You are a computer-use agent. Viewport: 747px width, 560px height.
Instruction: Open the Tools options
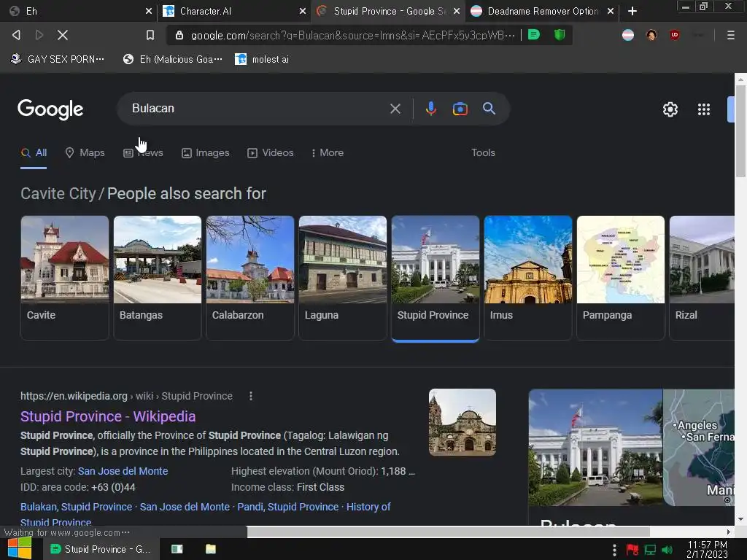click(x=483, y=153)
